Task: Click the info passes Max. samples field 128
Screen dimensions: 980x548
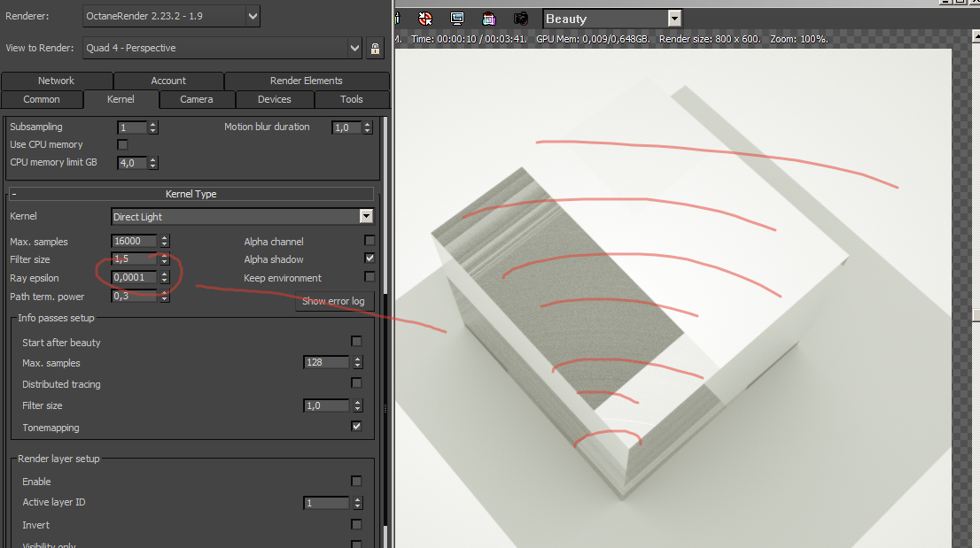Action: 327,362
